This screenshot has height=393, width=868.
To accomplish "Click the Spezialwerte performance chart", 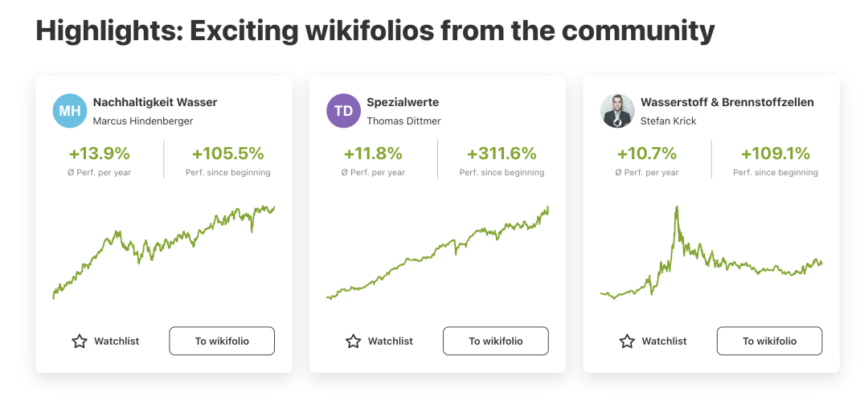I will (x=437, y=251).
